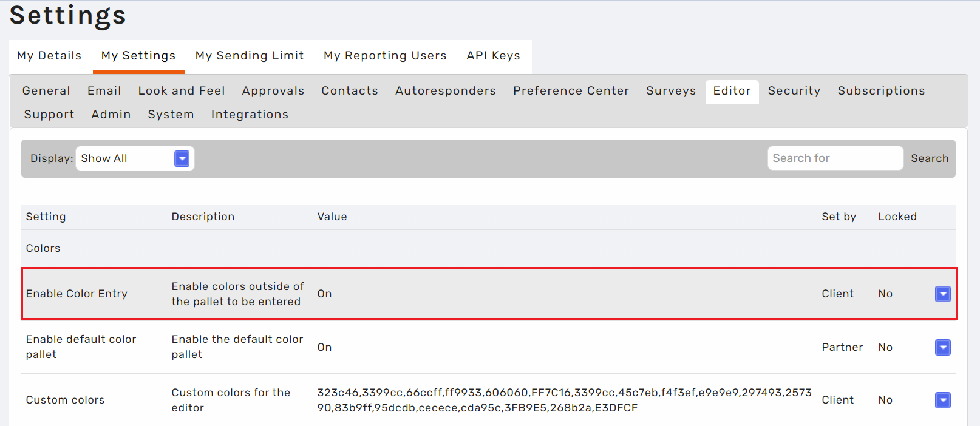Select the Subscriptions category
The height and width of the screenshot is (426, 980).
coord(881,91)
